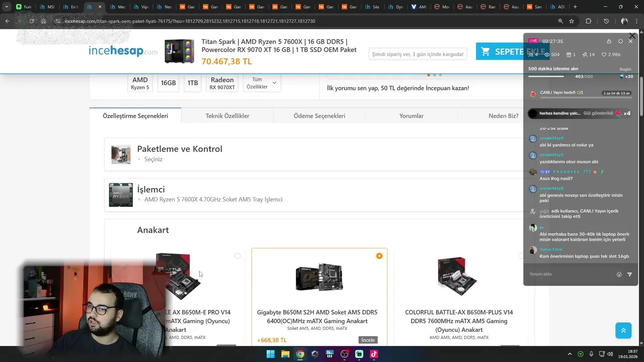Viewport: 644px width, 362px height.
Task: Click the emoji icon in comment box
Action: tap(619, 275)
